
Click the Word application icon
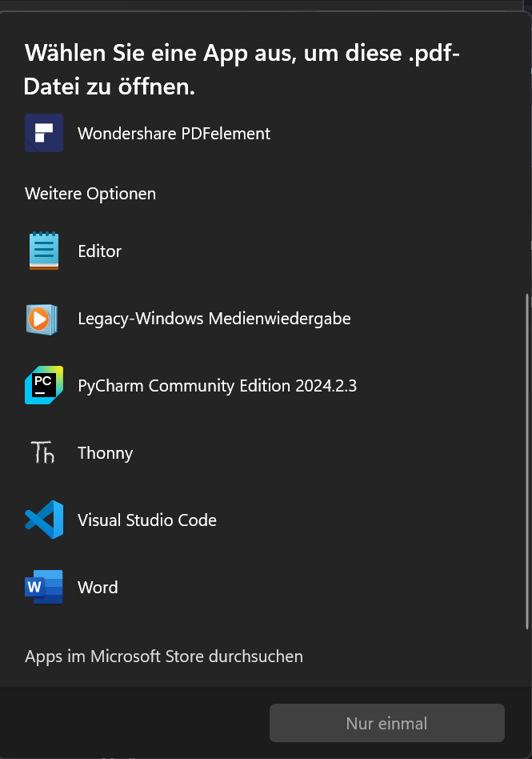44,587
